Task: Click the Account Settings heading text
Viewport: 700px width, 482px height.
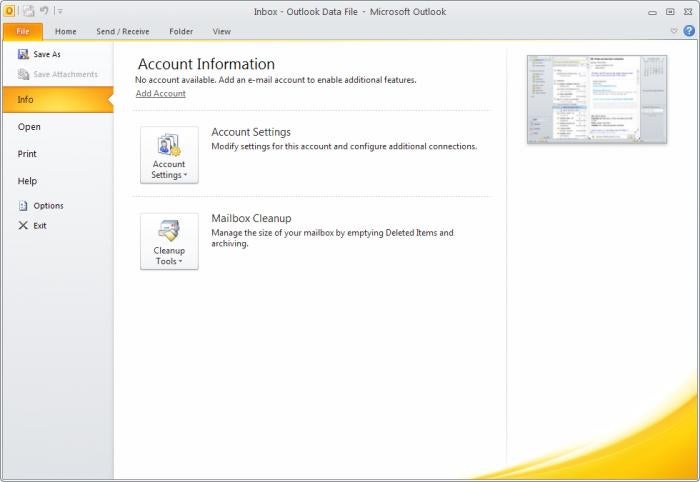Action: 251,132
